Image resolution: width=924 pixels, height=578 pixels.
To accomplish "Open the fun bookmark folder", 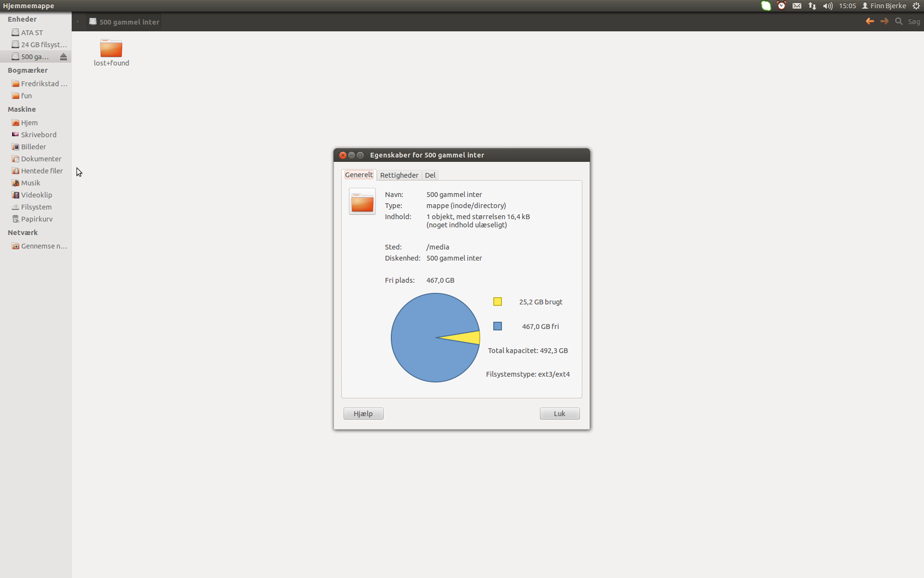I will pos(36,95).
